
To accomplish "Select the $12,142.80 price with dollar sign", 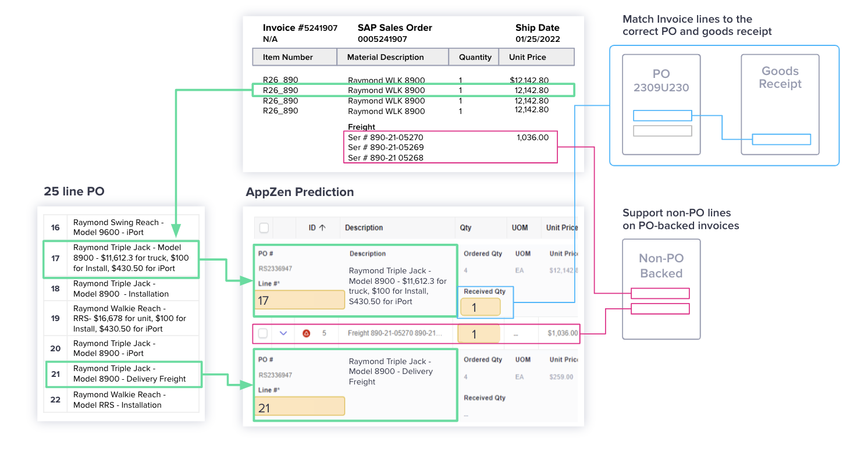I will (529, 80).
